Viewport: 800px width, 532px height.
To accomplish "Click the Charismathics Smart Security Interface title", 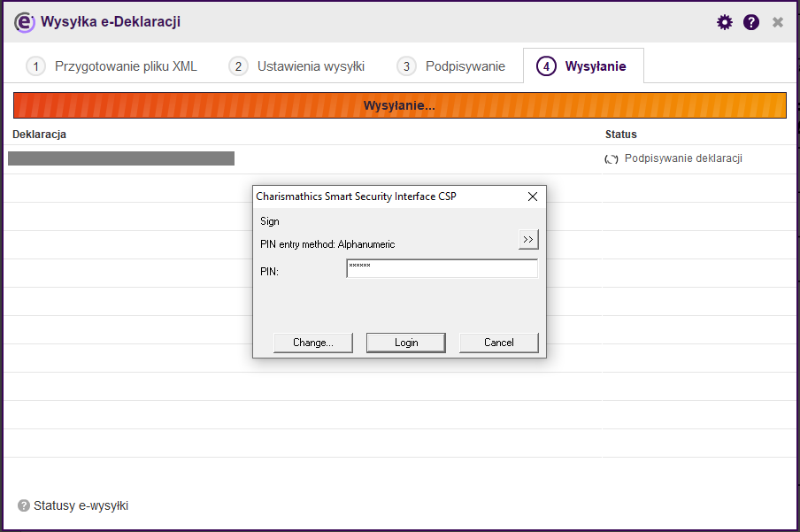I will (x=356, y=197).
